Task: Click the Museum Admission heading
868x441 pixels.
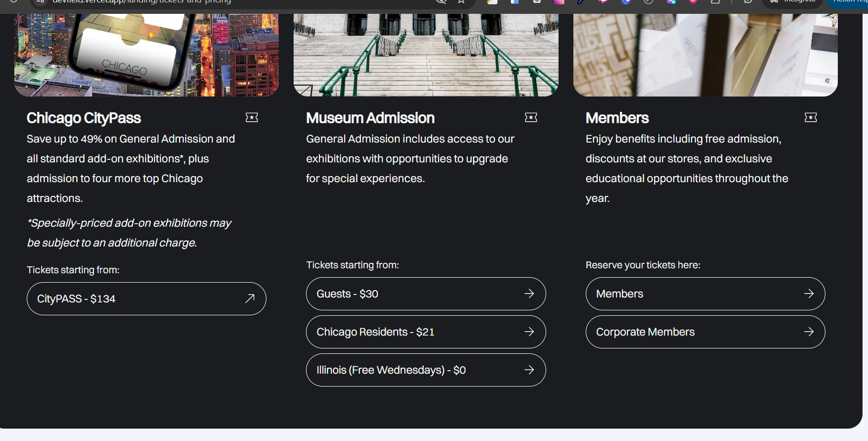Action: click(370, 118)
